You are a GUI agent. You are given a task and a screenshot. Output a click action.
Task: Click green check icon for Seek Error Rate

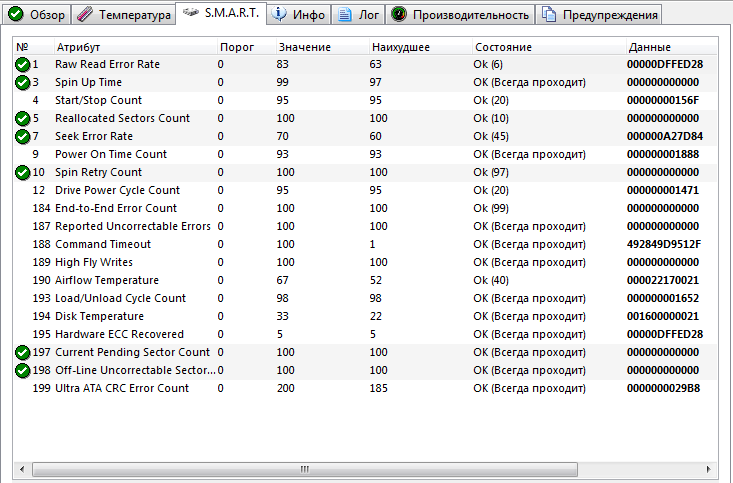pos(22,137)
